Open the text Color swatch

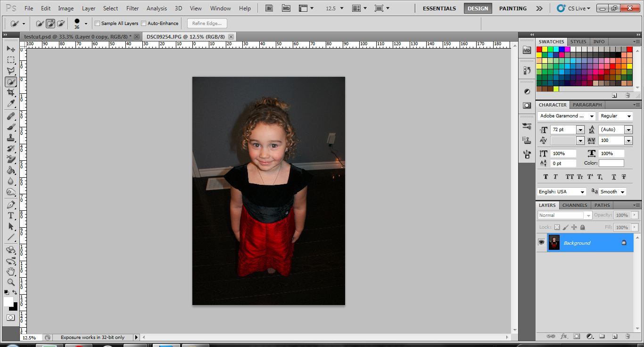(x=611, y=163)
